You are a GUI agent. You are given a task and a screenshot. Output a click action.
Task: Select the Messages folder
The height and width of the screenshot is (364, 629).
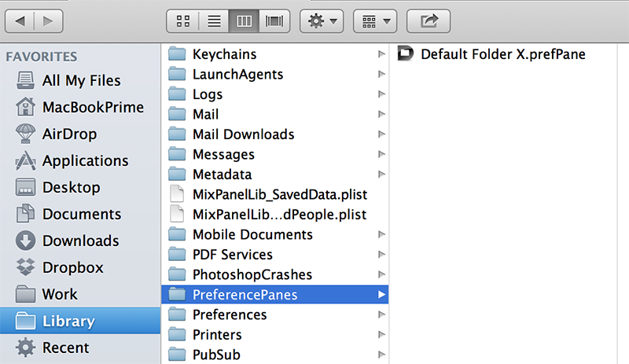click(x=274, y=154)
